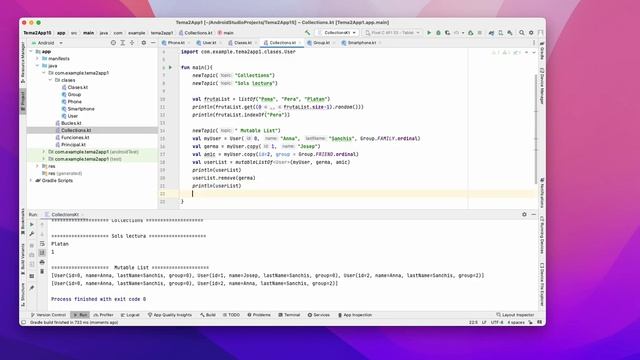Click the Select Opened File target icon
Image resolution: width=640 pixels, height=360 pixels.
113,43
